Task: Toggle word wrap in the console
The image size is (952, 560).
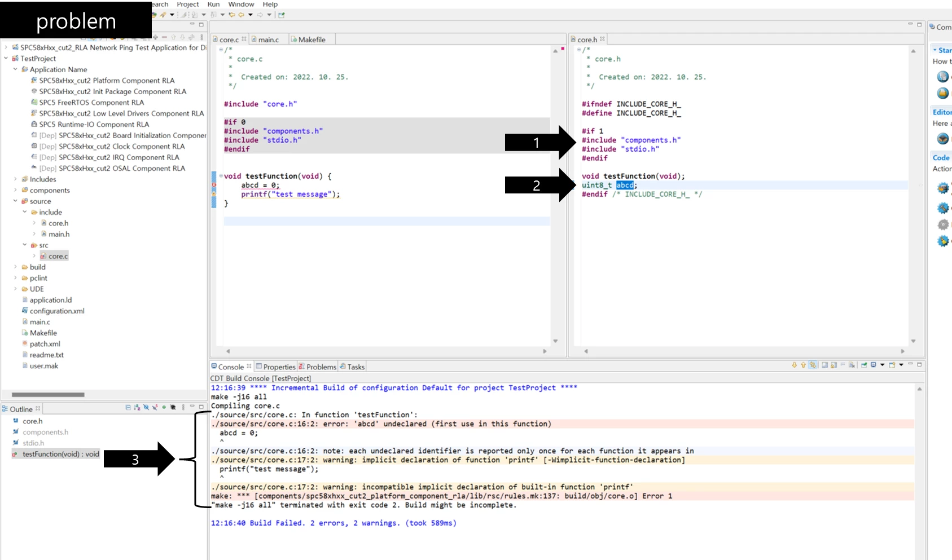Action: [843, 365]
